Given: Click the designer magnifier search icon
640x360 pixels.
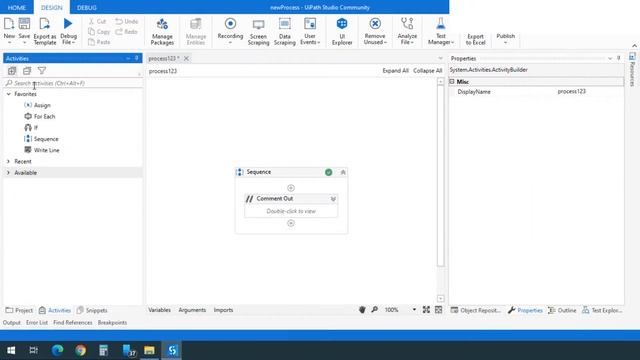Looking at the screenshot, I should coord(374,310).
